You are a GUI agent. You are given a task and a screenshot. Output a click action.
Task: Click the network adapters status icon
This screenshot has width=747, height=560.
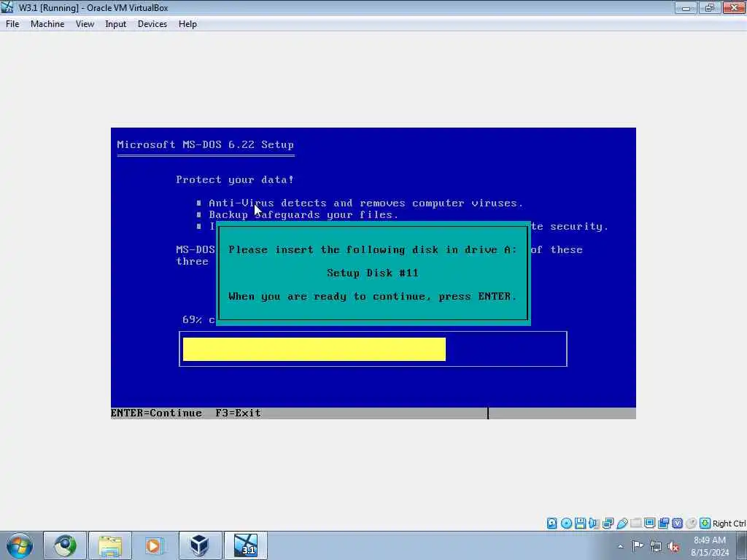point(608,524)
